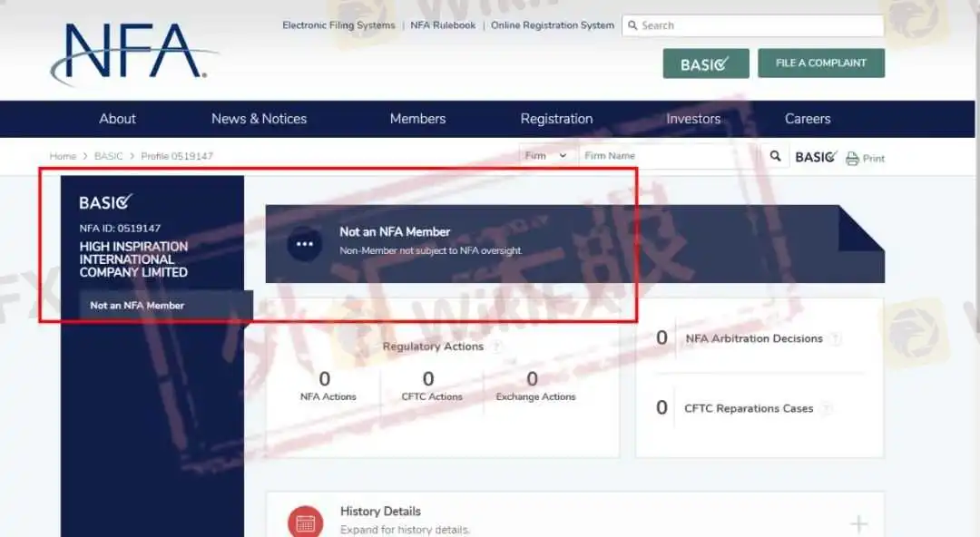Click the Print text link
The width and height of the screenshot is (980, 537).
[874, 159]
